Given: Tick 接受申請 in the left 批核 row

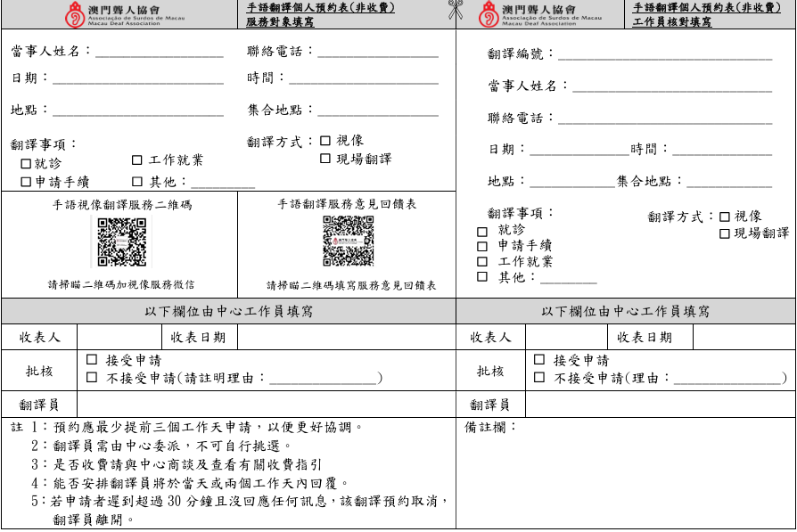Looking at the screenshot, I should (92, 360).
